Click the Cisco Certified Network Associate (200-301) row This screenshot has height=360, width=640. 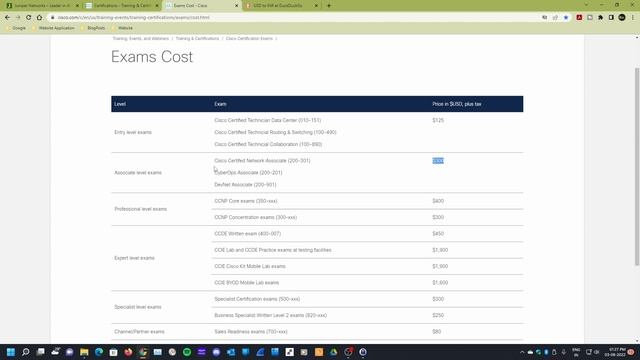click(x=262, y=161)
